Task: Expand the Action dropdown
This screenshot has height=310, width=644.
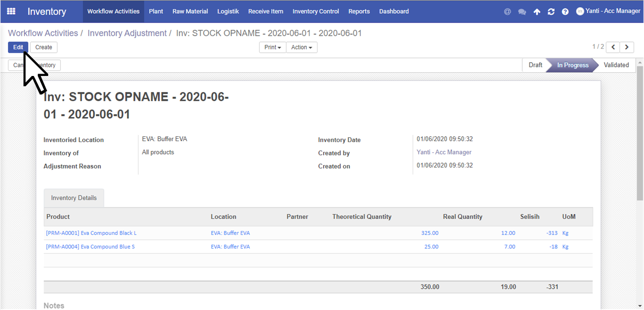Action: (301, 47)
